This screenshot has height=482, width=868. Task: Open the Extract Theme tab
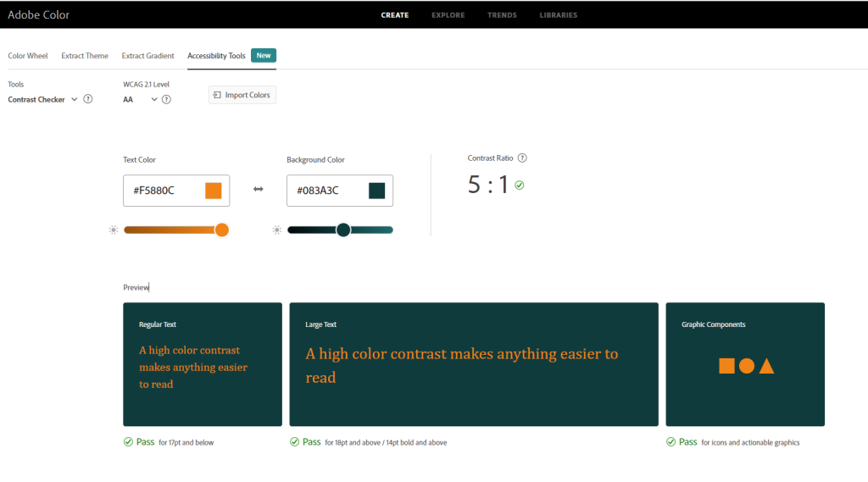pos(85,56)
